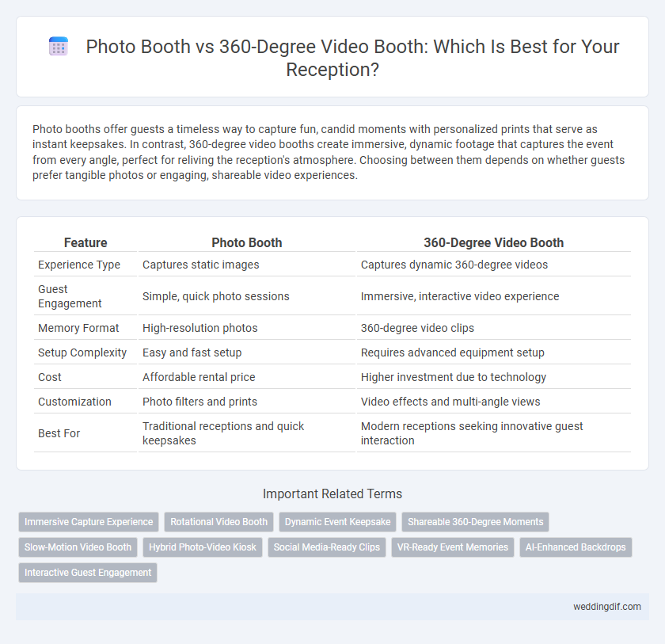The height and width of the screenshot is (644, 665).
Task: Select 'Captures dynamic 360-degree videos' cell
Action: pos(494,265)
